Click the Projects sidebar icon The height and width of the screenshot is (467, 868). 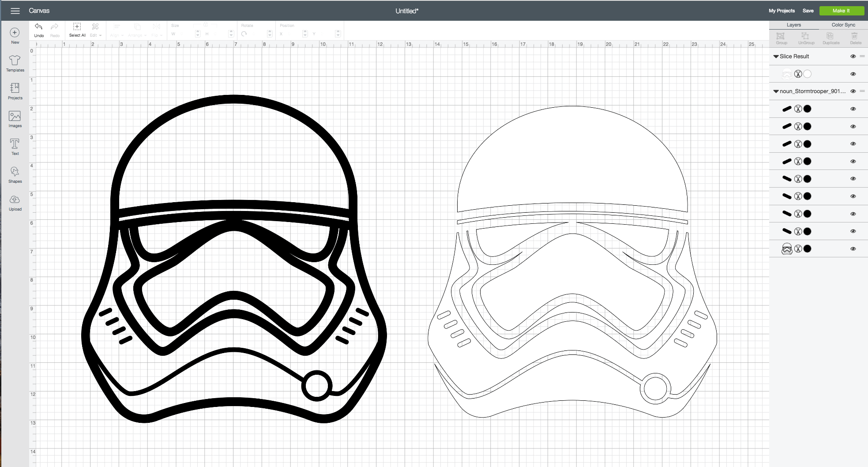15,91
